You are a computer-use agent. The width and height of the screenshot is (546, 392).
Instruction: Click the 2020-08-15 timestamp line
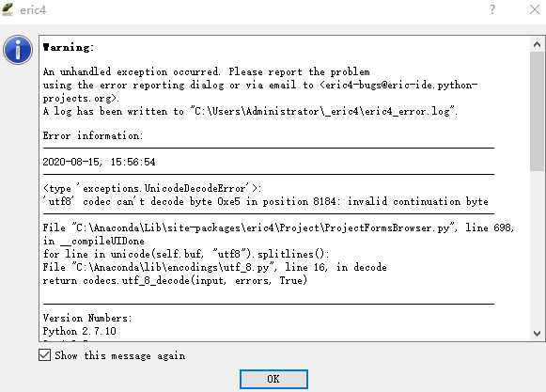tap(99, 162)
